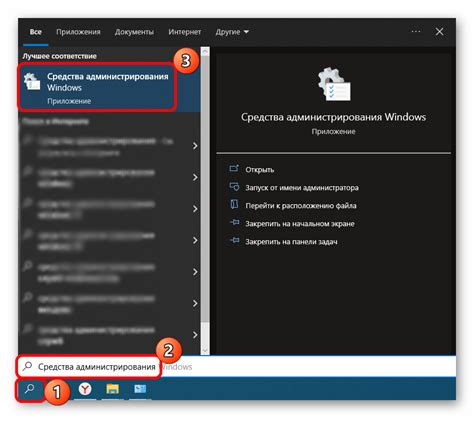Open File Explorer from the taskbar
Image resolution: width=474 pixels, height=426 pixels.
click(x=112, y=389)
